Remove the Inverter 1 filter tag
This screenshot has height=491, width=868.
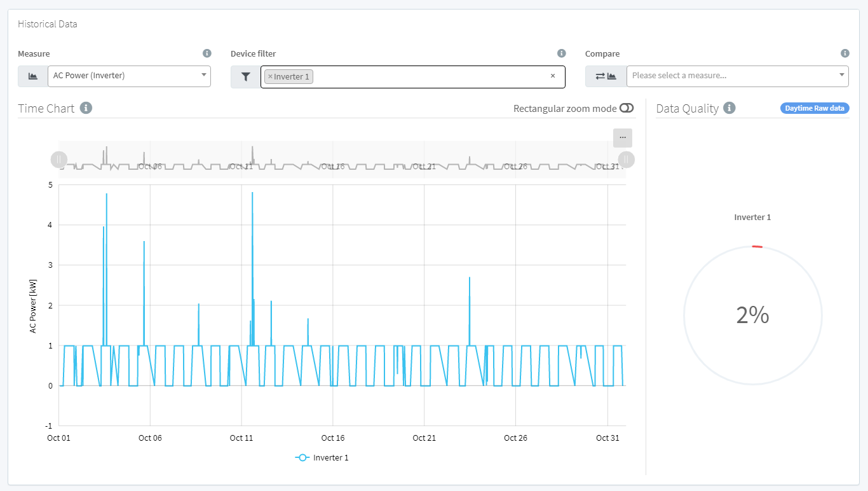click(x=270, y=76)
